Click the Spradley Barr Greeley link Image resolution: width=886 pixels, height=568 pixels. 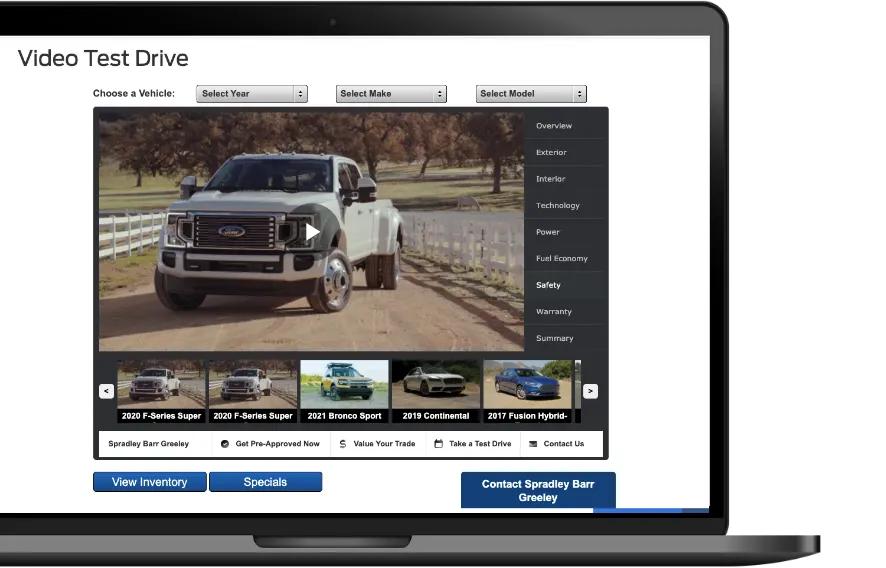coord(149,444)
